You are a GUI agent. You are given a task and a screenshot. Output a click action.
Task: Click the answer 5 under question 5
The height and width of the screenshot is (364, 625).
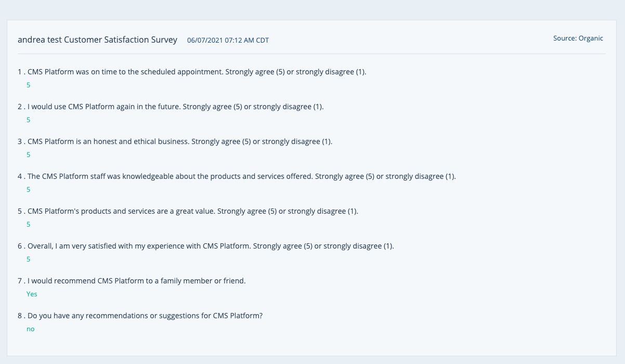click(x=29, y=224)
